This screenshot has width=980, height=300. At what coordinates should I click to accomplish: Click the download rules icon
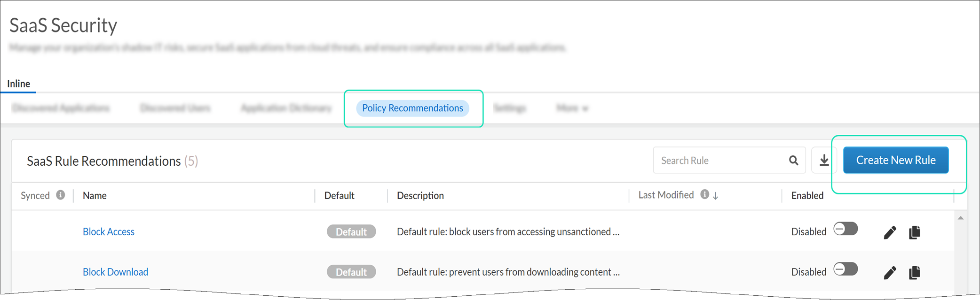coord(824,161)
